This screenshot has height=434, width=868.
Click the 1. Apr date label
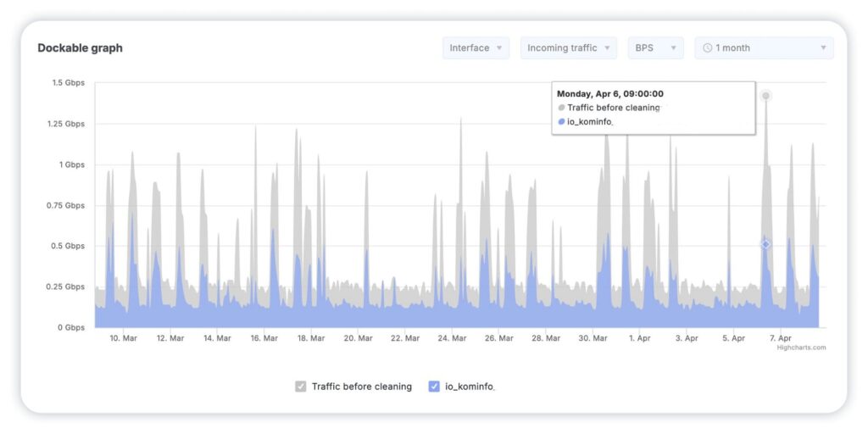[x=640, y=338]
